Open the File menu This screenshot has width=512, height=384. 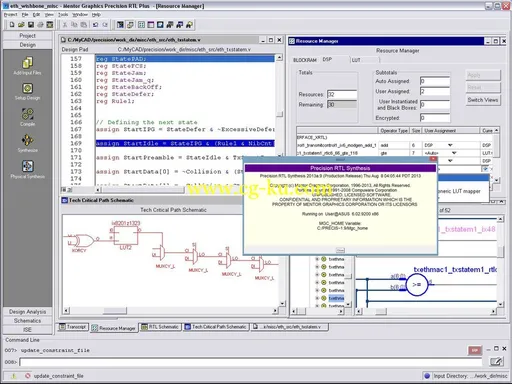coord(25,15)
